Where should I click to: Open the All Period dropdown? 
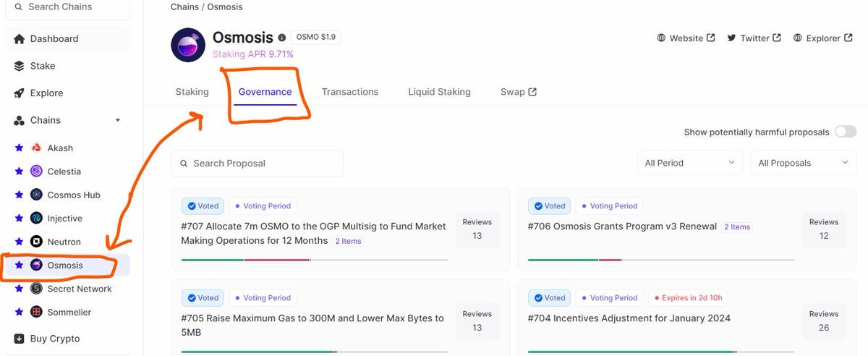(689, 163)
